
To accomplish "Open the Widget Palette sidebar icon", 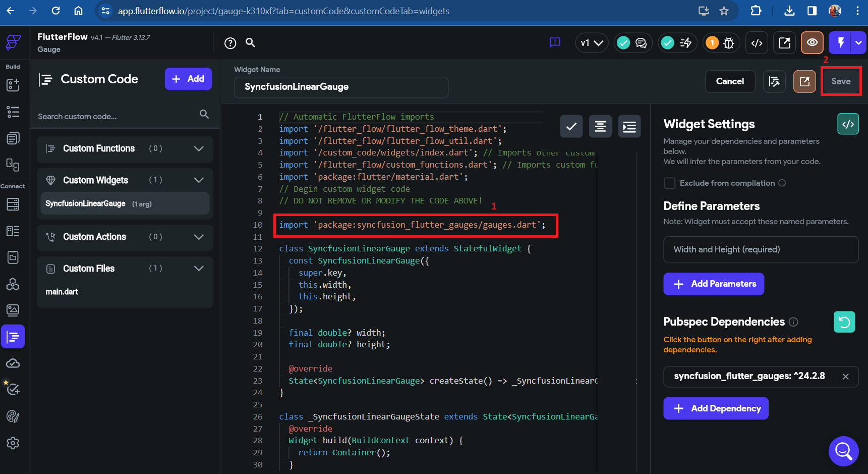I will (x=13, y=85).
